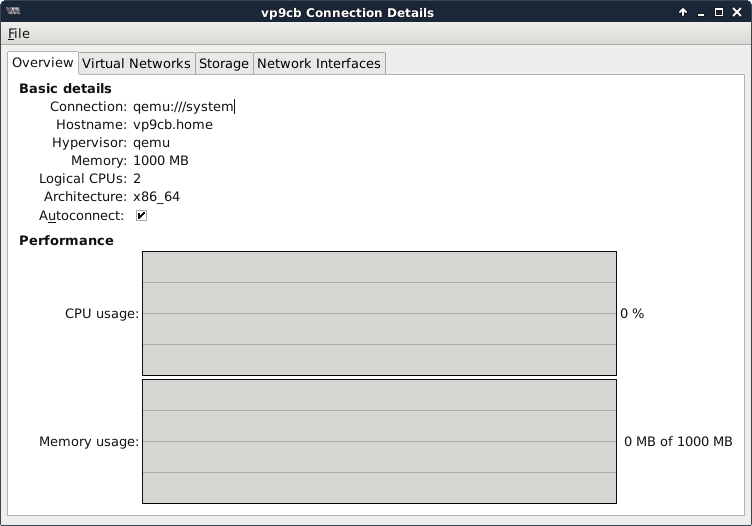752x526 pixels.
Task: Click the 0 MB of 1000 MB readout
Action: (678, 442)
